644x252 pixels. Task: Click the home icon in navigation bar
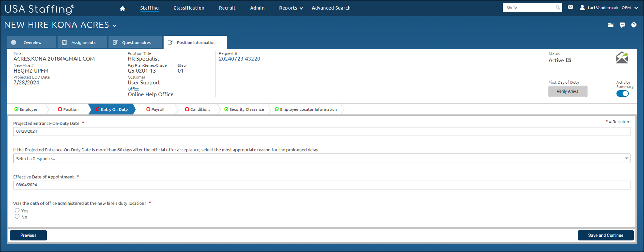(x=122, y=8)
